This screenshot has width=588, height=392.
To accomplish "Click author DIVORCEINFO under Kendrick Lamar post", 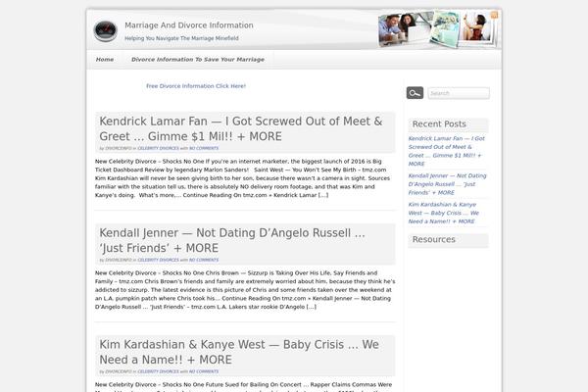I will [x=119, y=148].
